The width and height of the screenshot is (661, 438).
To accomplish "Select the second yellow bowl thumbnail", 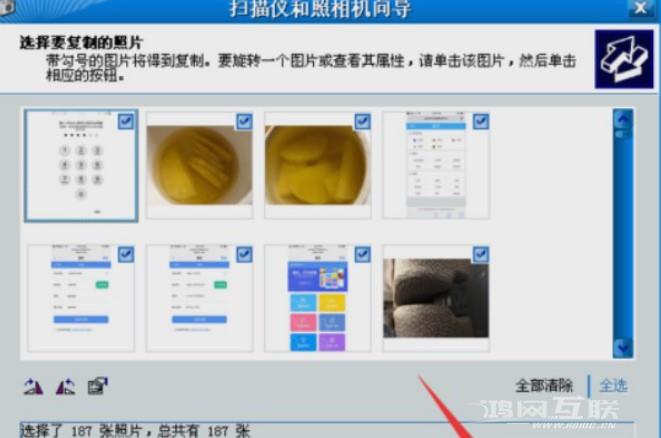I will point(317,166).
